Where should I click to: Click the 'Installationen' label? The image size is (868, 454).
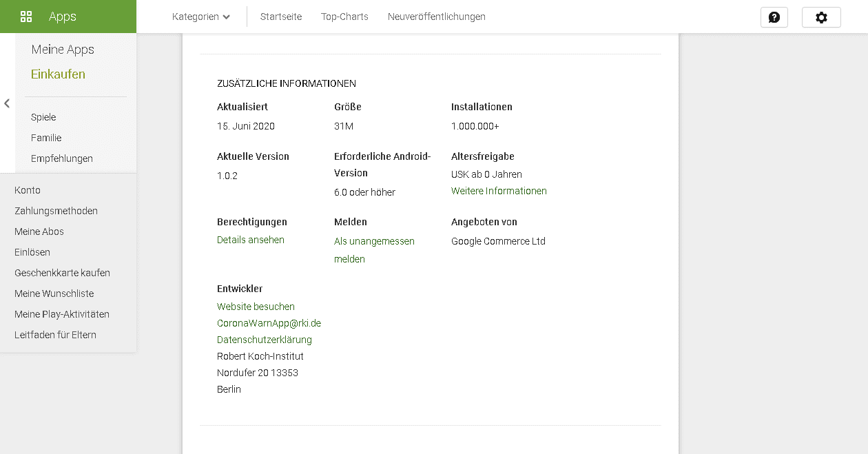tap(482, 107)
